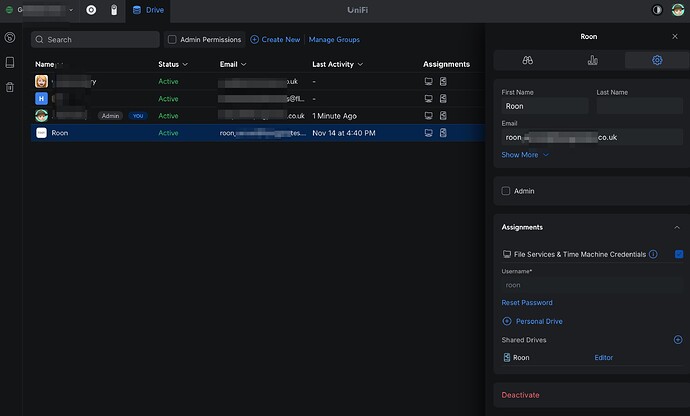
Task: Switch to the statistics chart tab
Action: point(591,60)
